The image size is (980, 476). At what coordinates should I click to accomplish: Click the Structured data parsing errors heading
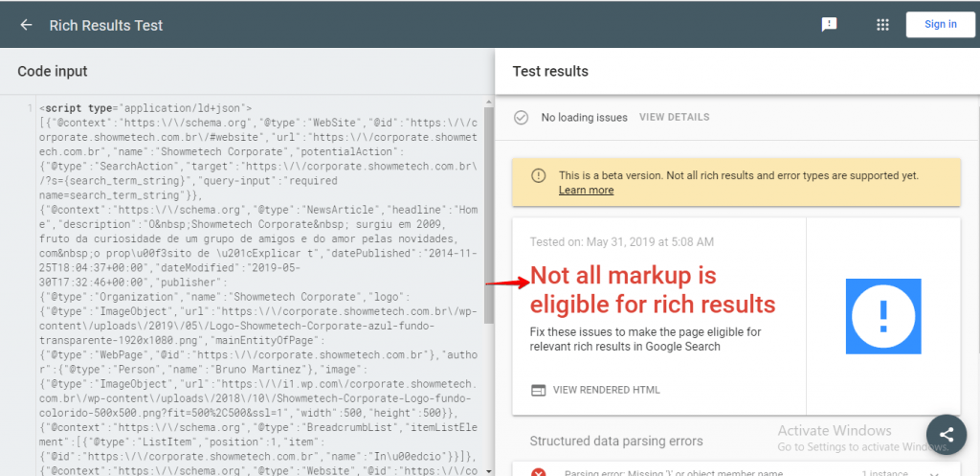[616, 441]
